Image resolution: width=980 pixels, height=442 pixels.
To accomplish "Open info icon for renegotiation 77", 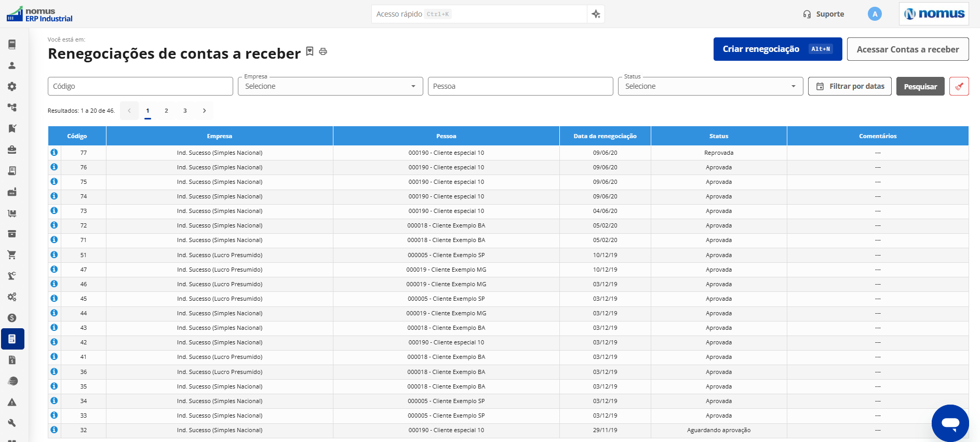I will 54,152.
